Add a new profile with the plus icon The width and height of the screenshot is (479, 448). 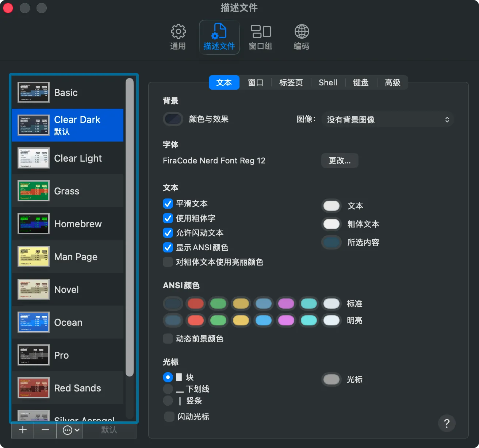(x=22, y=430)
